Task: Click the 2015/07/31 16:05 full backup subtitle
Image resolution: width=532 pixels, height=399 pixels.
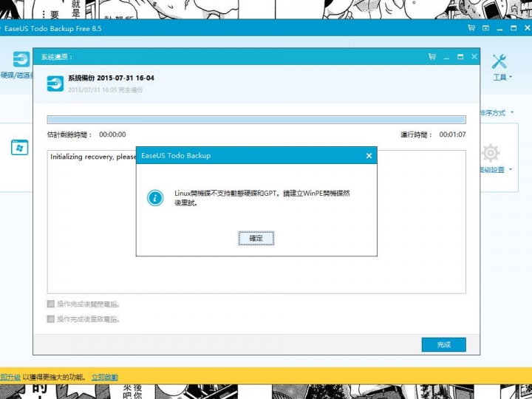Action: (x=105, y=90)
